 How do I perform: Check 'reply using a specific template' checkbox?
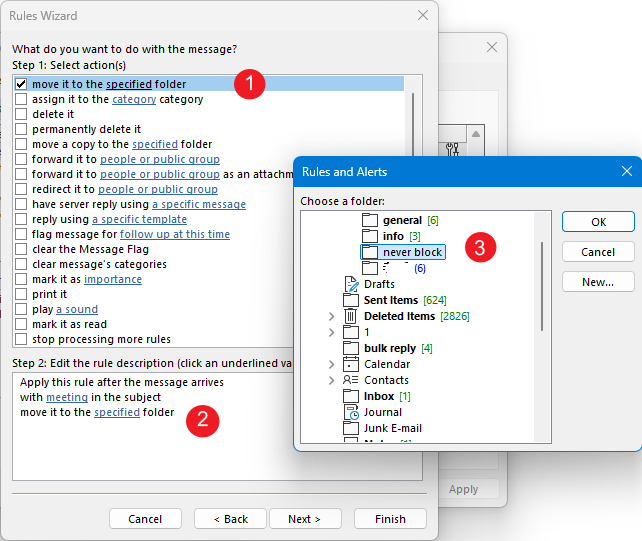point(21,219)
